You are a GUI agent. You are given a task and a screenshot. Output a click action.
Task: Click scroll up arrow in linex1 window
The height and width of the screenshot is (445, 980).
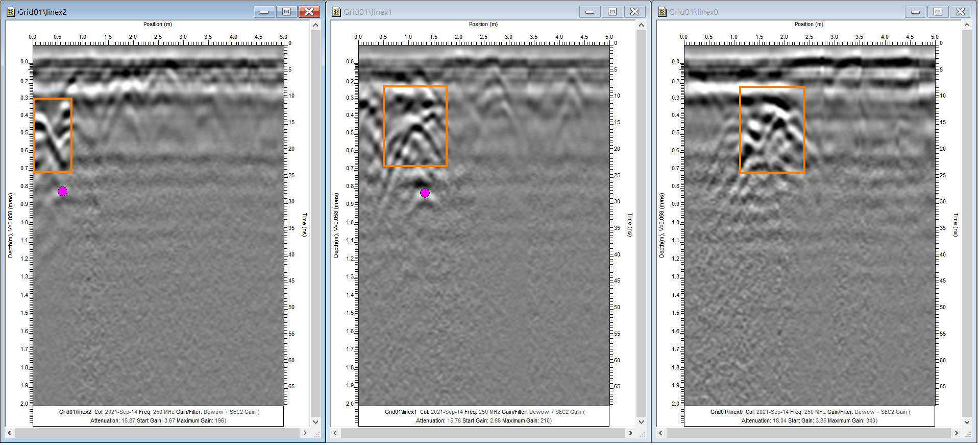641,25
